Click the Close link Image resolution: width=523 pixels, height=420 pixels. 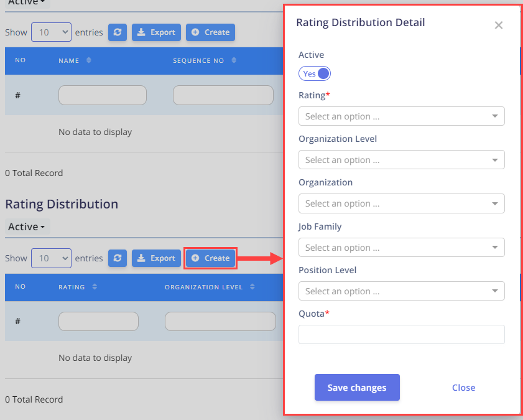coord(464,388)
